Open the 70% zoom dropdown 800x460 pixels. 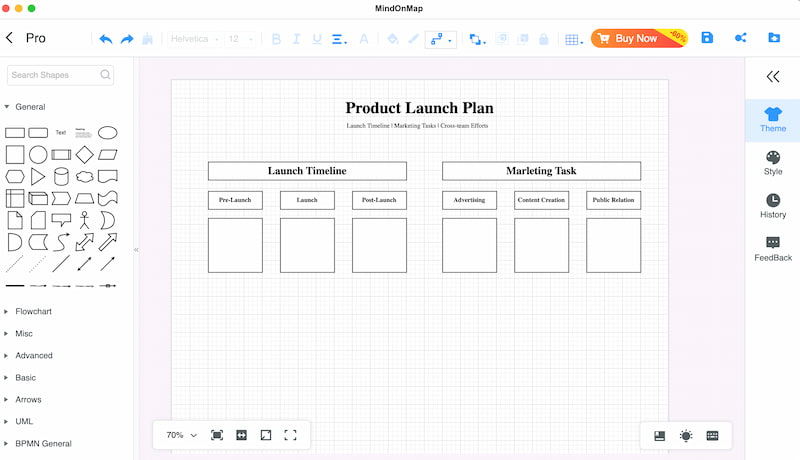(x=182, y=435)
